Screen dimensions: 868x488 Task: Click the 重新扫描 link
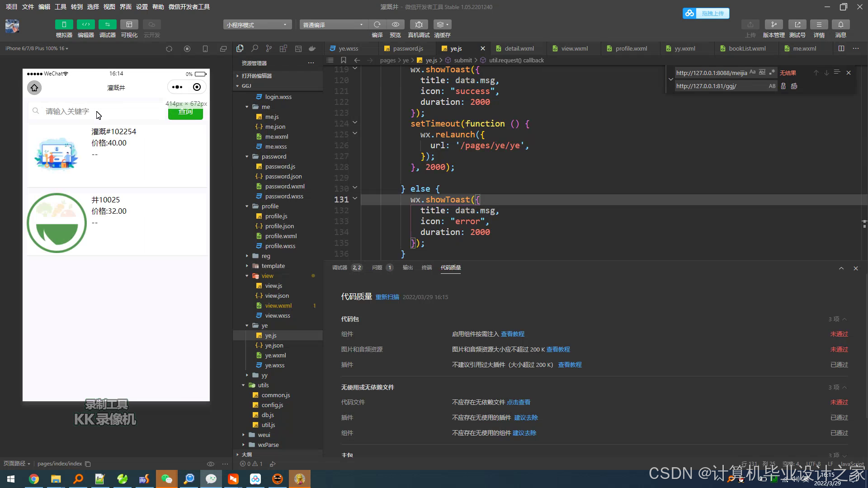[387, 297]
